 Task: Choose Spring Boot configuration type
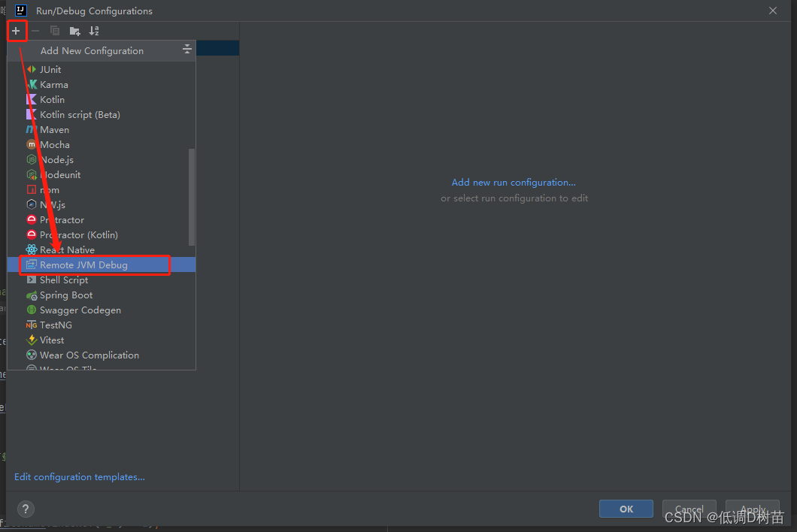[x=102, y=295]
